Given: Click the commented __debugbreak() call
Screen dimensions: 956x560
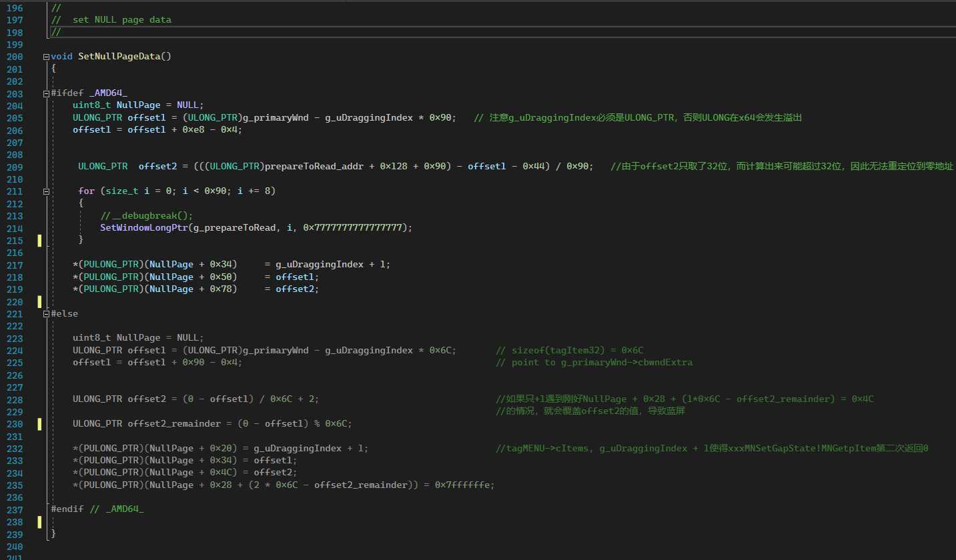Looking at the screenshot, I should click(147, 216).
